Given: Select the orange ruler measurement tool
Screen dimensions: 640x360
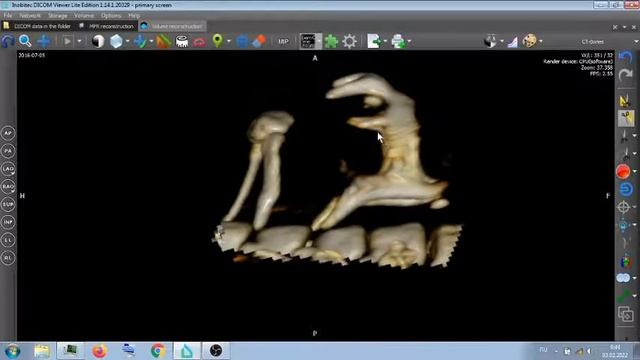Looking at the screenshot, I should (x=163, y=41).
